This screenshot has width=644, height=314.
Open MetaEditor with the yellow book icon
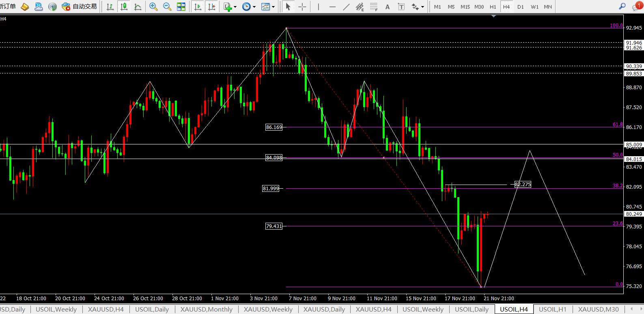pos(25,6)
